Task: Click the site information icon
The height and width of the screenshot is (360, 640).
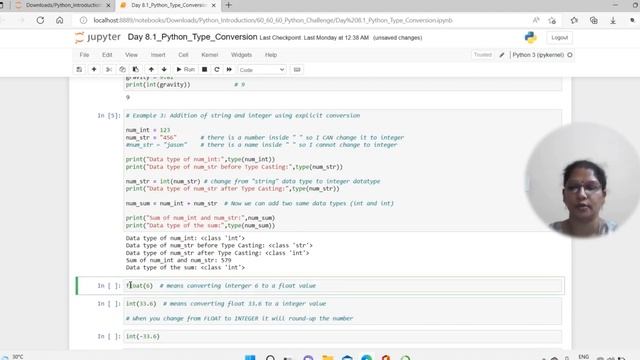Action: click(x=83, y=20)
